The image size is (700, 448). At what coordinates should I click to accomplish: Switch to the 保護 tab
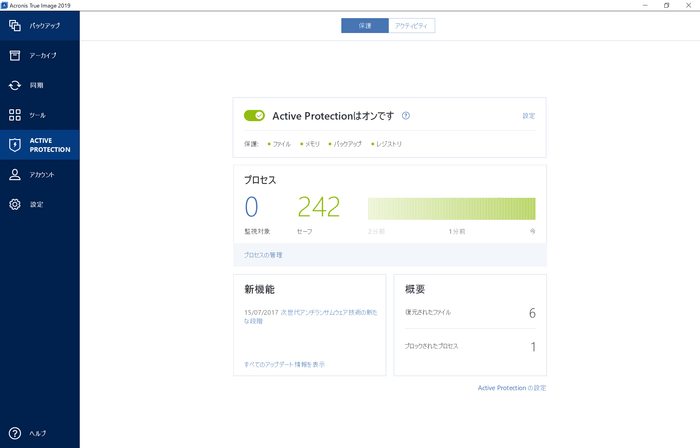pos(365,25)
